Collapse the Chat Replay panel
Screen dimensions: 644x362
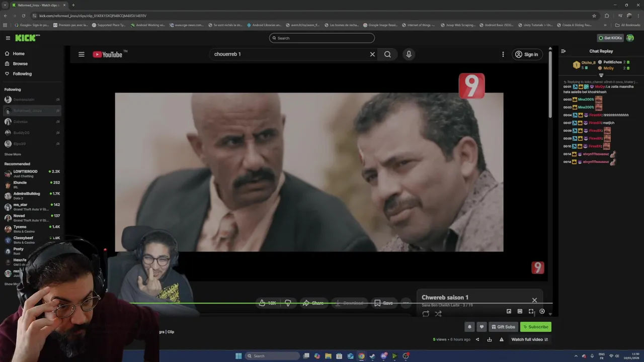tap(563, 51)
